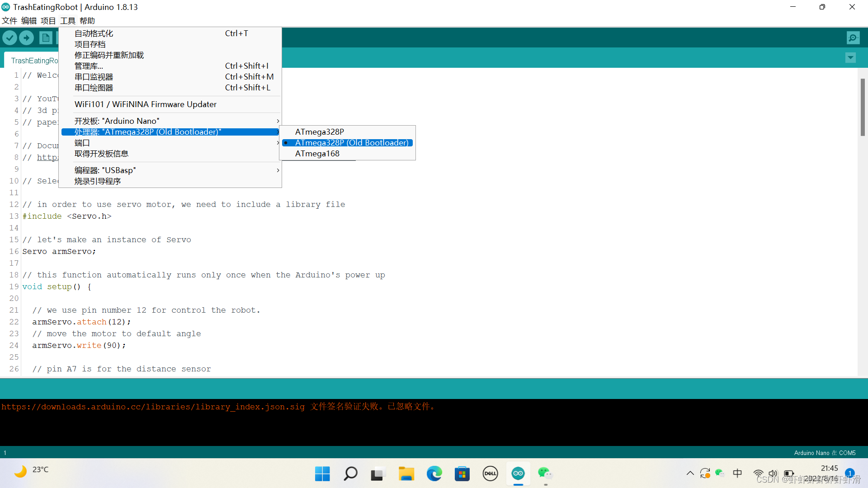Open the Windows Start button
This screenshot has height=488, width=868.
pos(322,474)
